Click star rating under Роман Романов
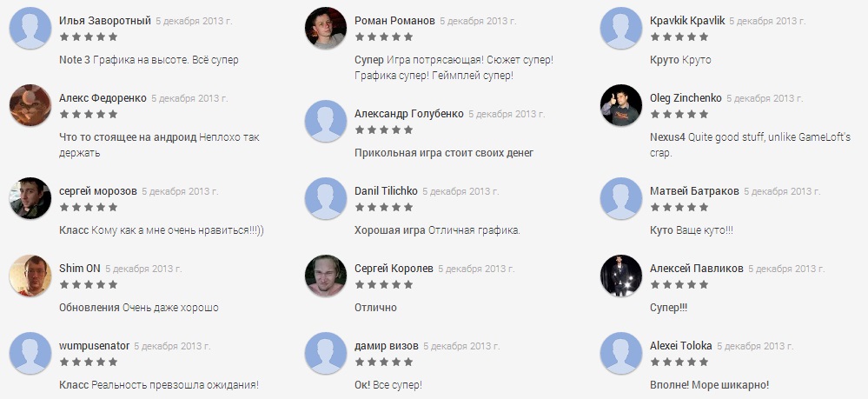The height and width of the screenshot is (399, 868). [x=384, y=37]
